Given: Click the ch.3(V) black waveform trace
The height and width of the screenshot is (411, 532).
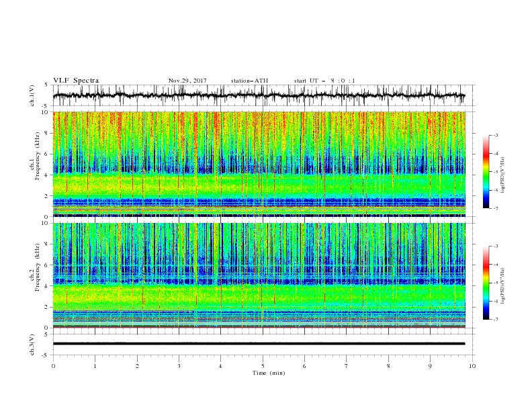Looking at the screenshot, I should click(x=259, y=344).
